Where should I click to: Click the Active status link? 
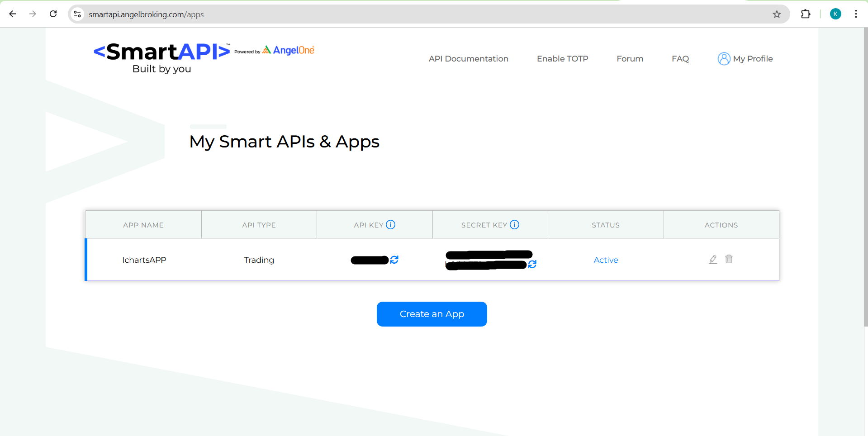(606, 260)
